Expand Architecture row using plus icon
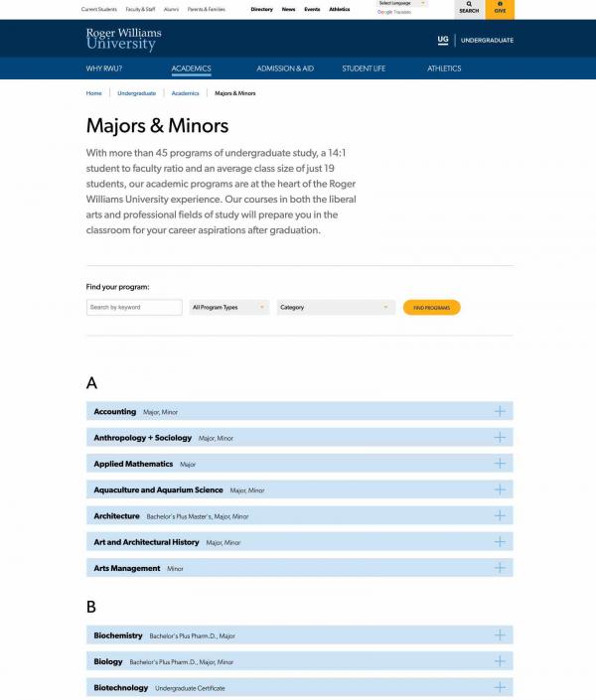This screenshot has height=700, width=596. (x=500, y=515)
